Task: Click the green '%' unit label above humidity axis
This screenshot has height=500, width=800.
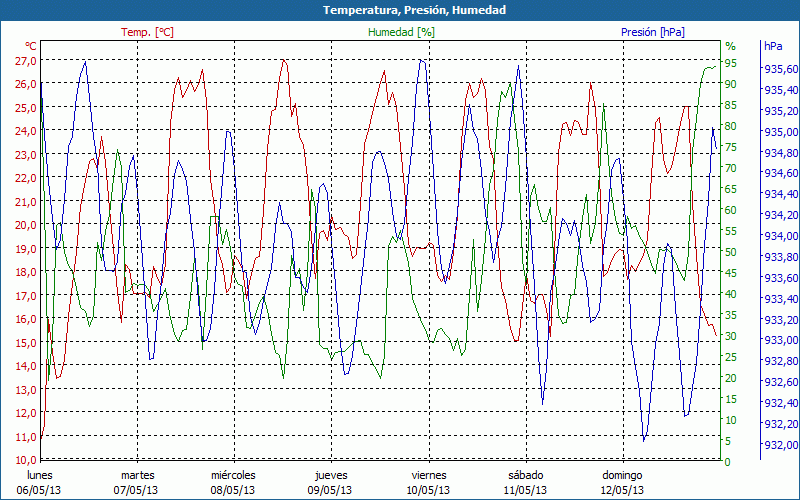Action: 730,46
